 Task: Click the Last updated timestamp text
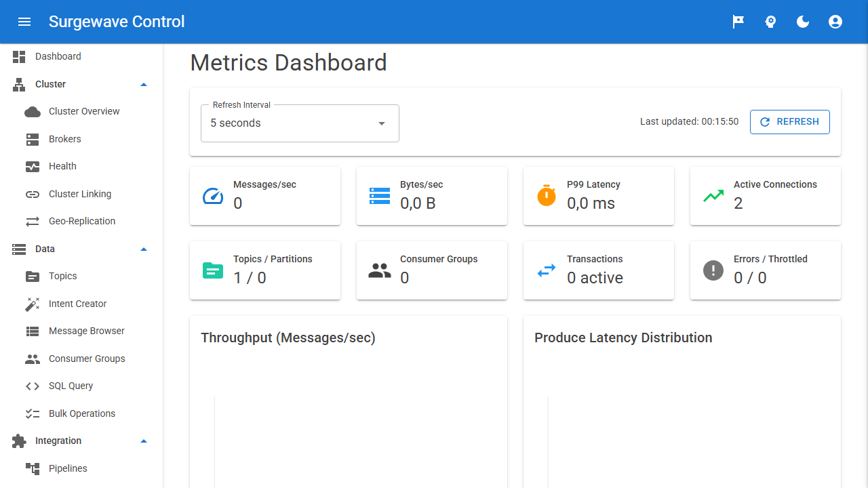689,122
